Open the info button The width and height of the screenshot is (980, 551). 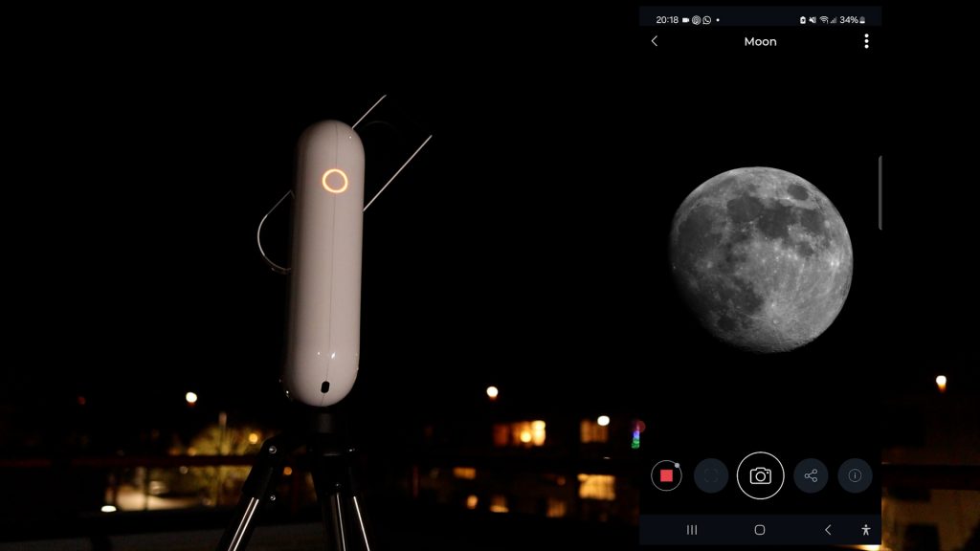855,475
